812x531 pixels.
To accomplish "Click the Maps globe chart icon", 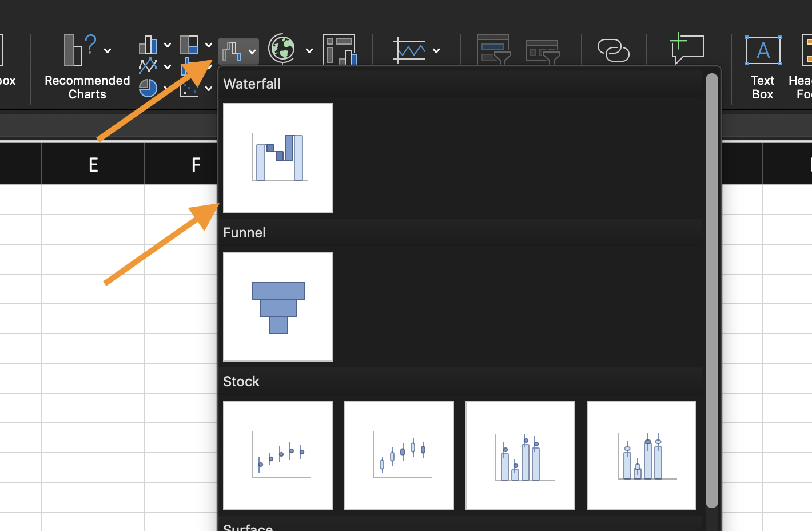I will 282,49.
